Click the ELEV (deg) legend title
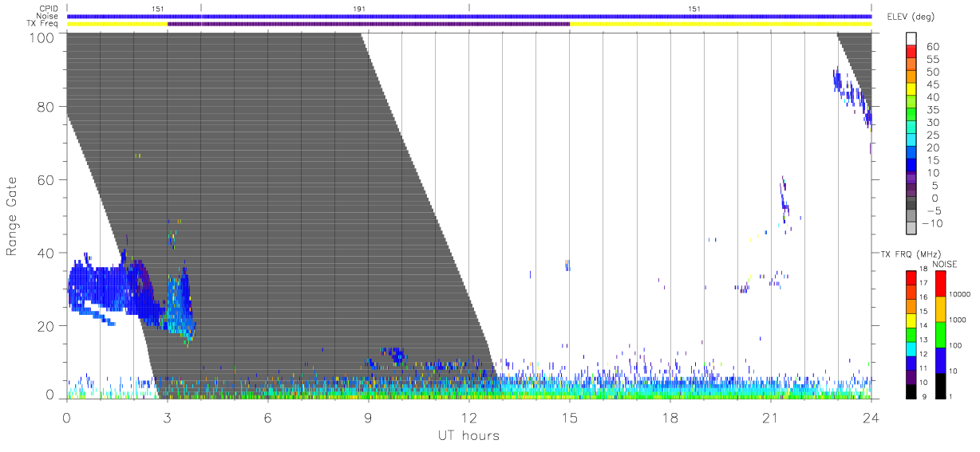Image resolution: width=980 pixels, height=452 pixels. point(912,17)
